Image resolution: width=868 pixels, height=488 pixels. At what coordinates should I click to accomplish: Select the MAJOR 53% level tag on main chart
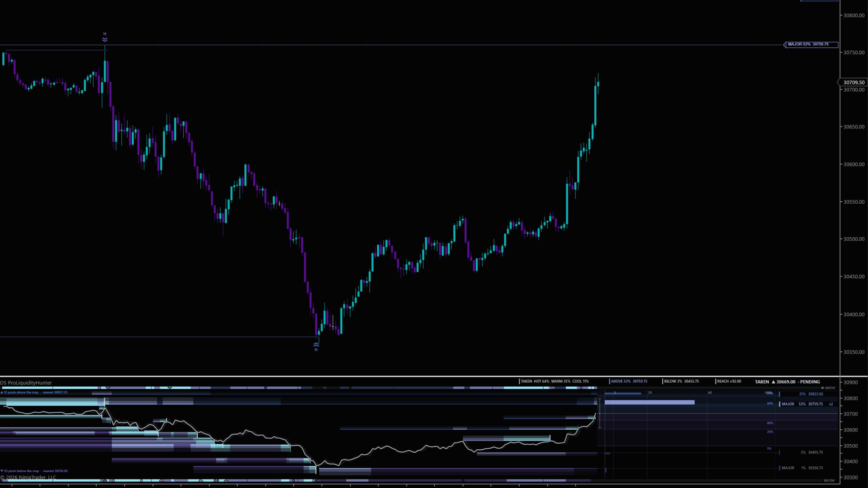click(x=811, y=44)
